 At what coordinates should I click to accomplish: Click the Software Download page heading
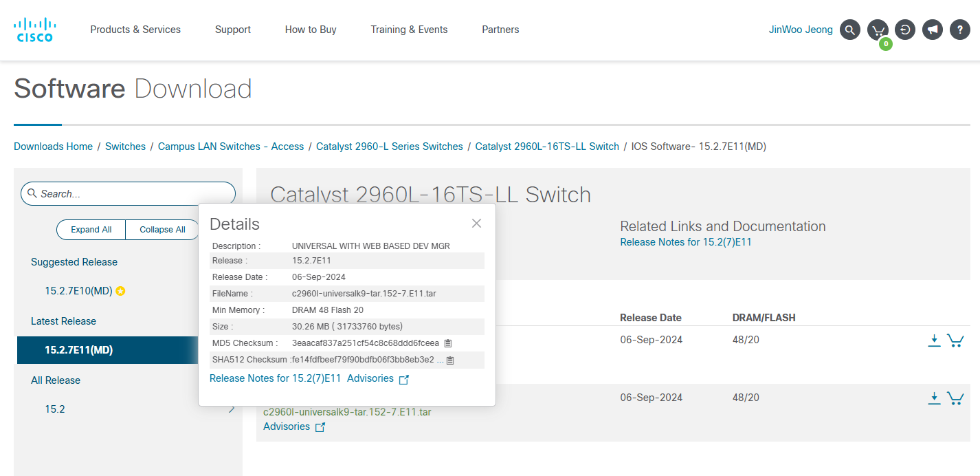[x=133, y=89]
